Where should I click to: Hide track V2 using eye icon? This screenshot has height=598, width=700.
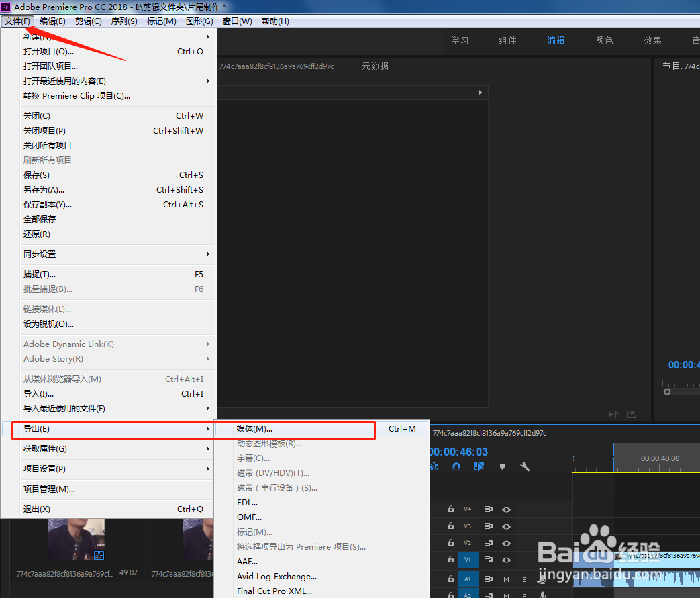tap(506, 543)
